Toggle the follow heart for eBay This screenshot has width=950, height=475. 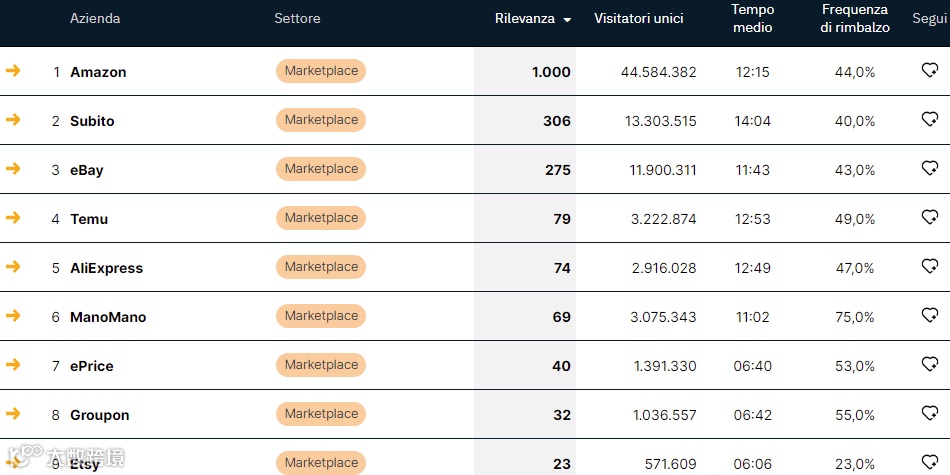929,168
